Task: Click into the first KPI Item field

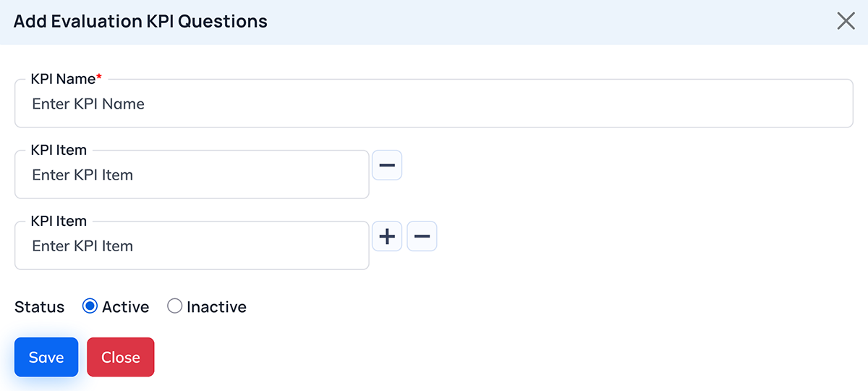Action: [192, 175]
